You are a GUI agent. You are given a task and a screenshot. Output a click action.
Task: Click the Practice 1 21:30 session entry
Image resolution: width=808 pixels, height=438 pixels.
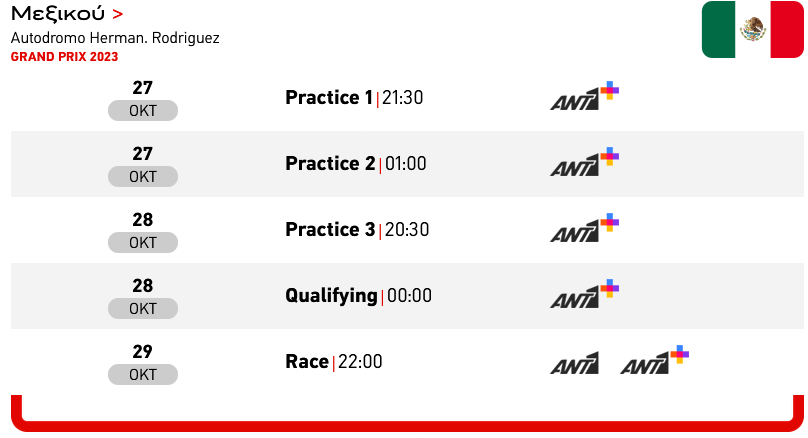click(354, 97)
